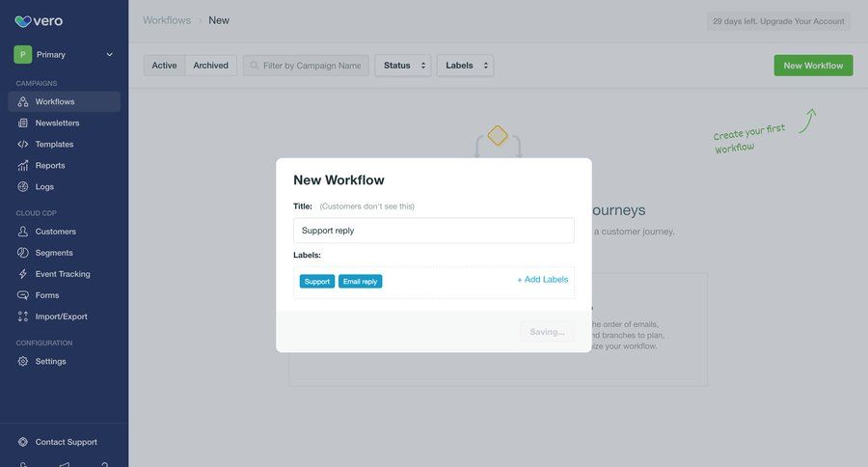The image size is (868, 467).
Task: Click the Vero logo
Action: pyautogui.click(x=39, y=21)
